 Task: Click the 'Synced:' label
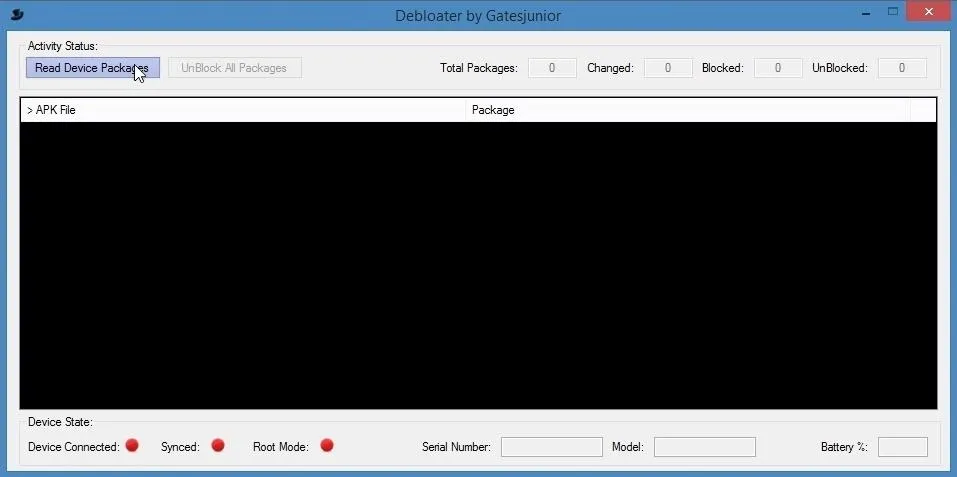click(x=180, y=447)
